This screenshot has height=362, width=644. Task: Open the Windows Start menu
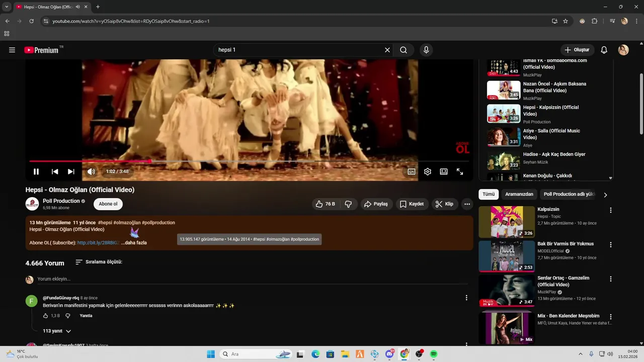[x=211, y=354]
